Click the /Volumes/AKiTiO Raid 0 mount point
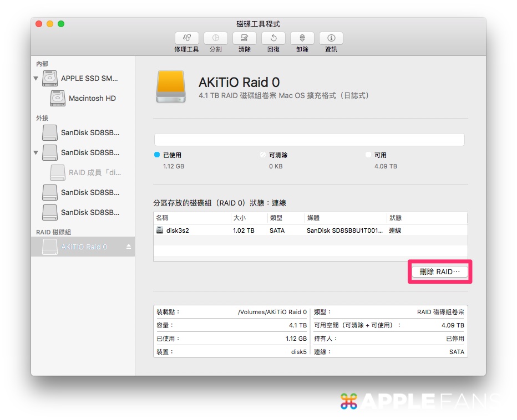 [x=272, y=312]
